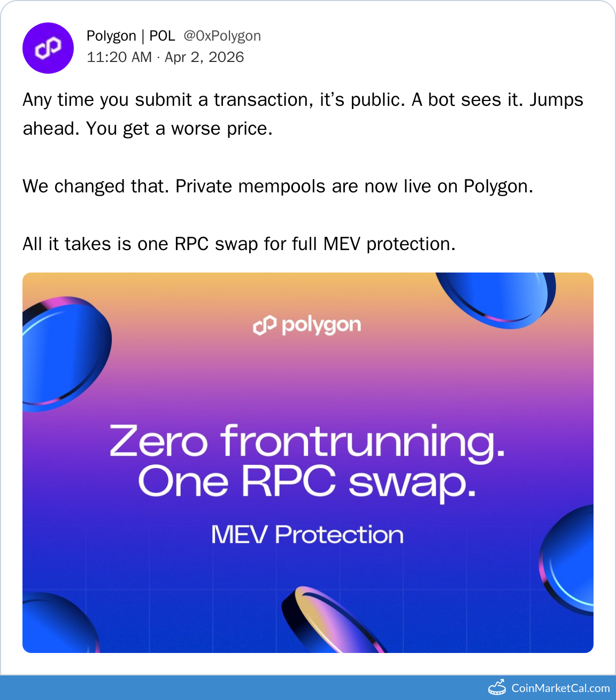Viewport: 616px width, 700px height.
Task: Click the white Polygon logo in the banner
Action: (x=265, y=325)
